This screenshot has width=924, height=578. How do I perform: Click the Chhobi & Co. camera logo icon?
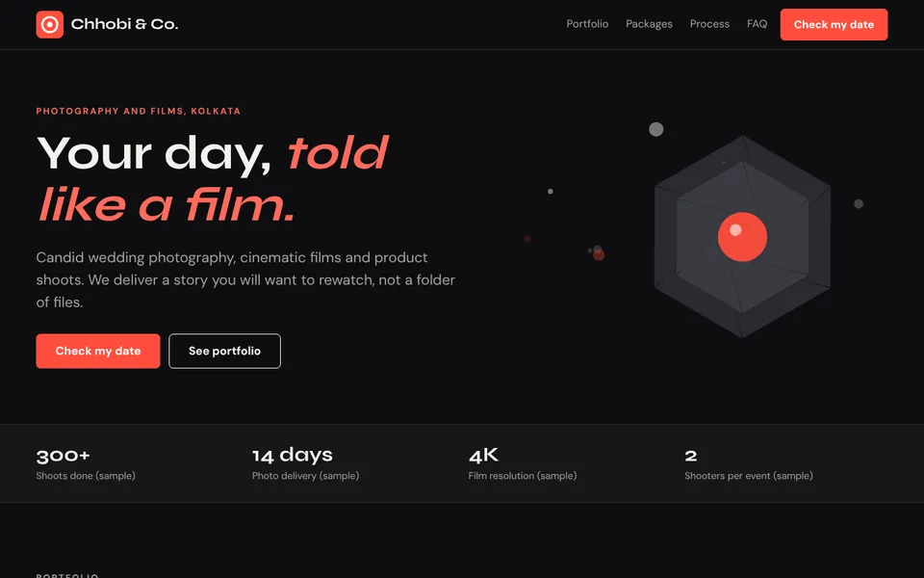(x=49, y=24)
